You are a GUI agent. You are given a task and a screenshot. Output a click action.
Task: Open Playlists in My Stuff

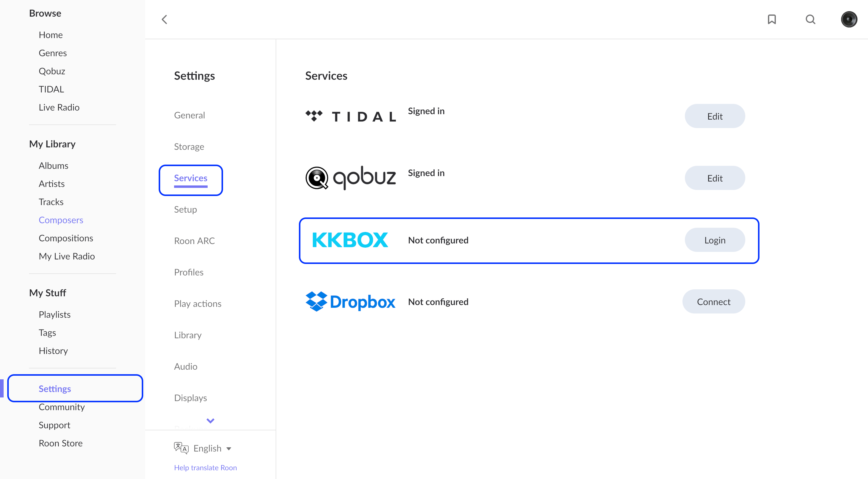click(x=55, y=315)
